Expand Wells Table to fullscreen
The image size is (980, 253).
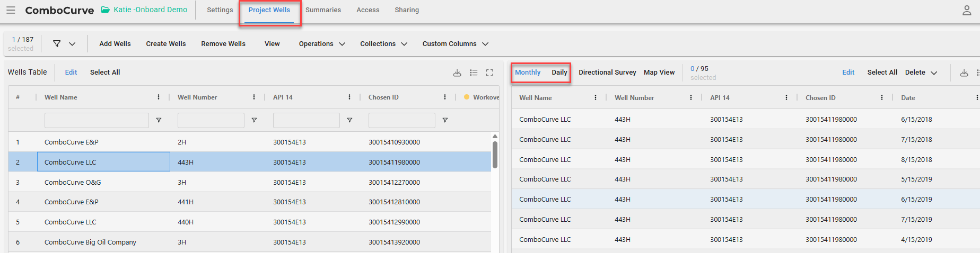(489, 73)
